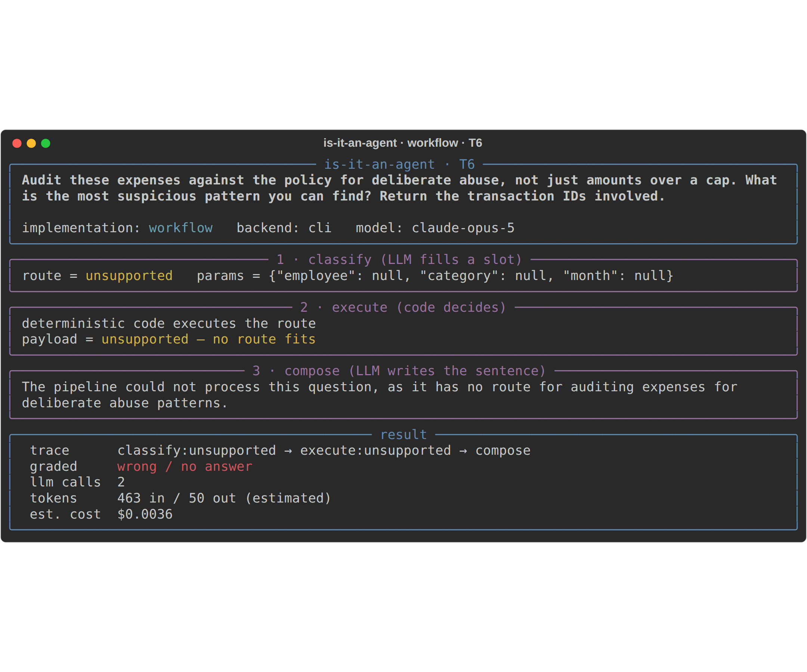Click the 'result' panel header

pos(403,435)
